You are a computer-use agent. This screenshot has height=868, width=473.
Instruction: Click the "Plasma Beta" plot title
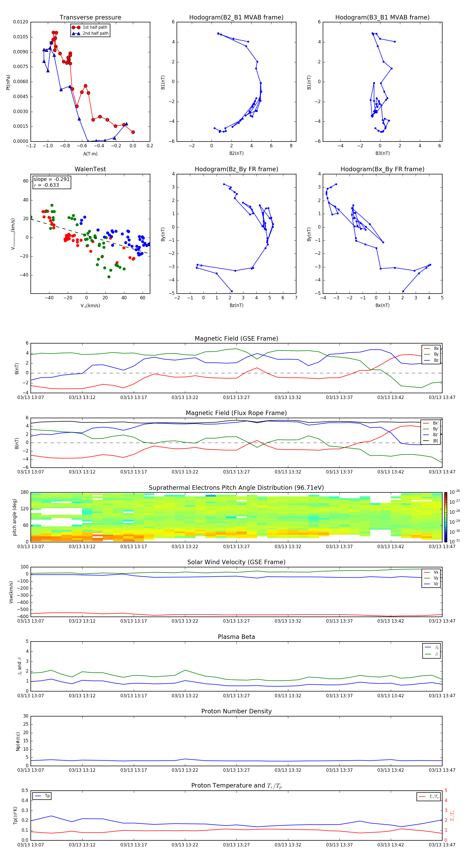[236, 637]
